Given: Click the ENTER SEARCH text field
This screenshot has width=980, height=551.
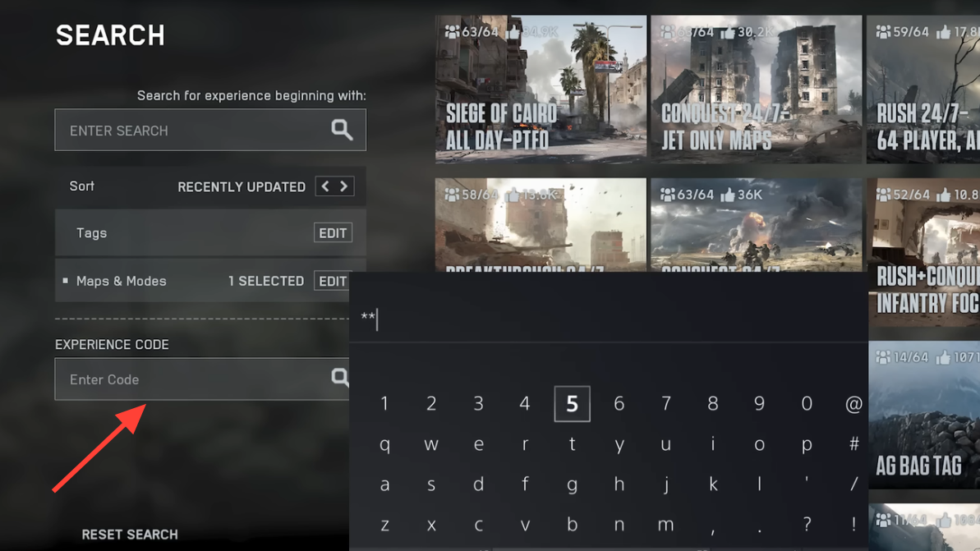Looking at the screenshot, I should click(x=210, y=130).
